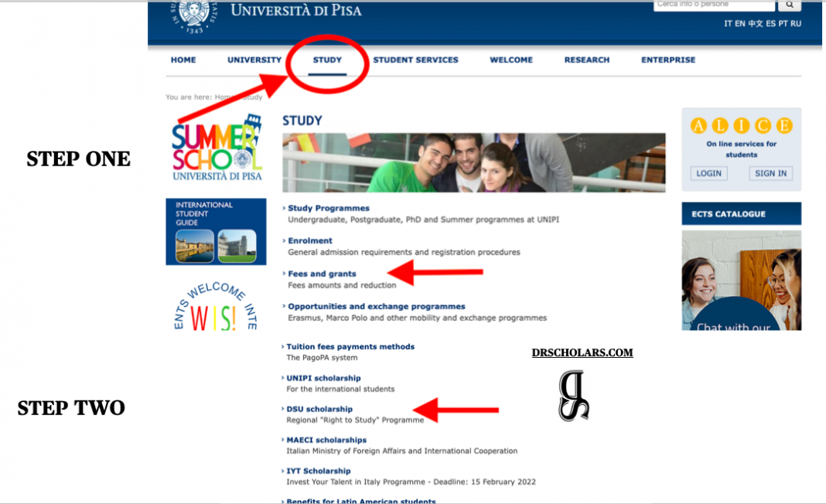Open the STUDENT SERVICES menu
This screenshot has width=826, height=504.
click(416, 60)
